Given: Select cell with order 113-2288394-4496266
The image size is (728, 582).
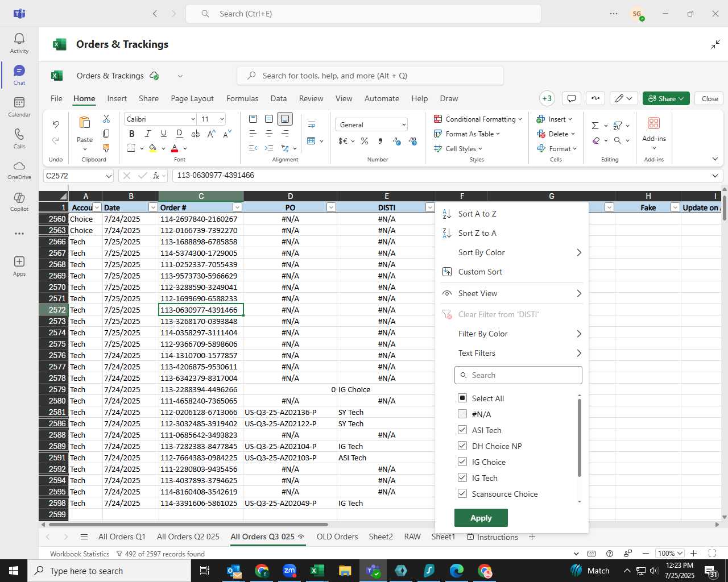Looking at the screenshot, I should click(x=201, y=389).
